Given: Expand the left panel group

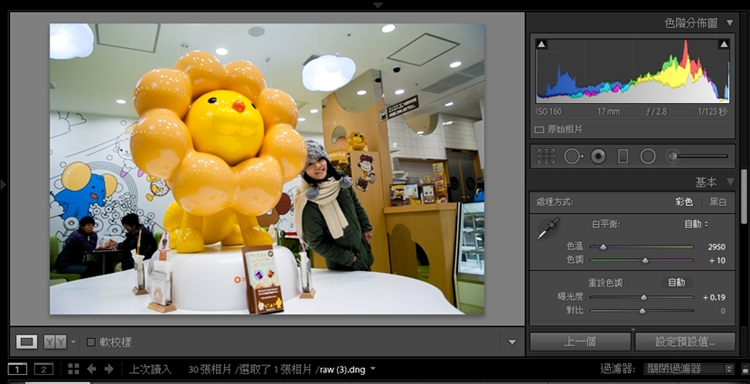Looking at the screenshot, I should click(3, 185).
